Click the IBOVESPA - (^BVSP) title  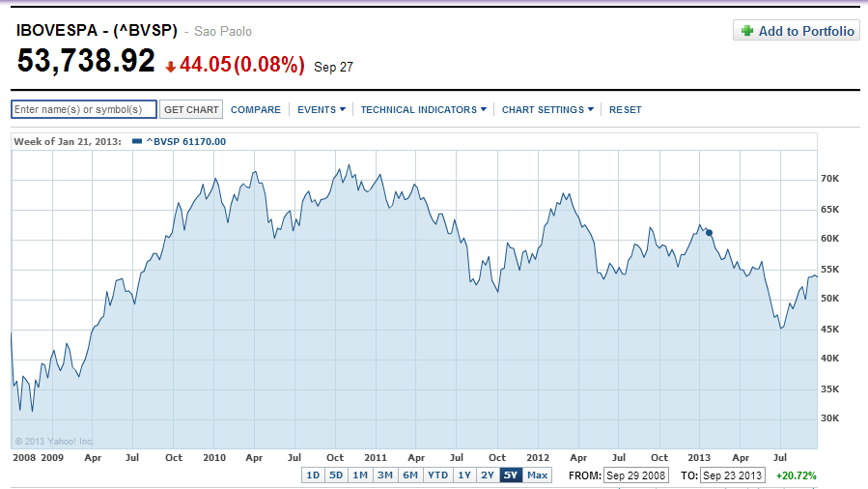pos(97,31)
